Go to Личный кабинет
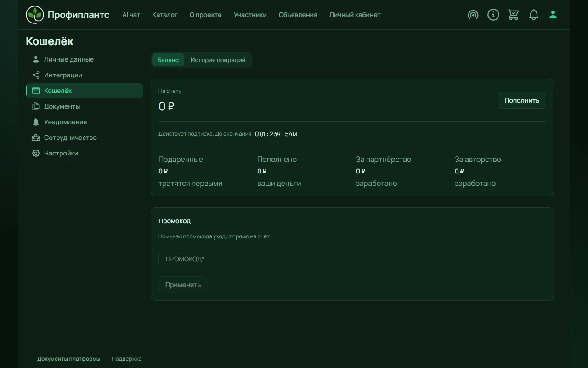Viewport: 588px width, 368px height. (355, 15)
